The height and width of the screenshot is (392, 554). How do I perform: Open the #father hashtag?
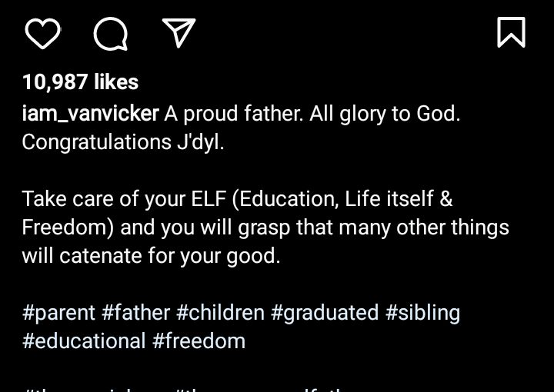coord(135,313)
